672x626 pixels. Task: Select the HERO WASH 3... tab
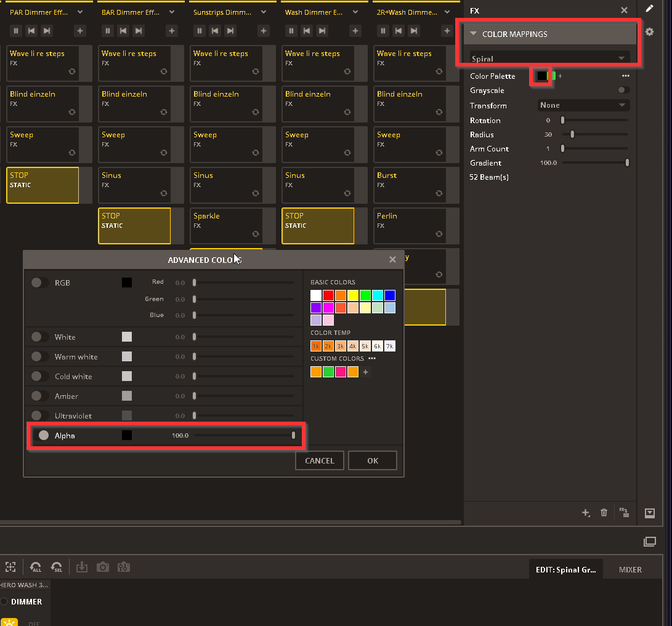[25, 585]
